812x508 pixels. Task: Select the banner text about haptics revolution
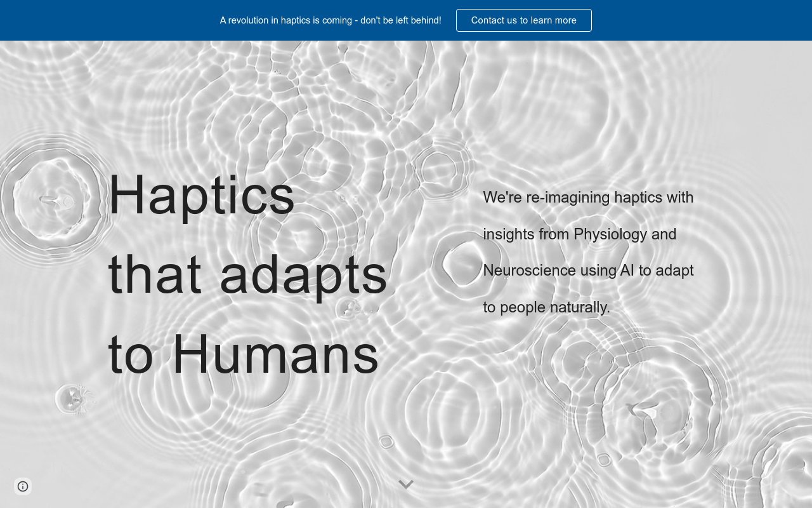(331, 20)
